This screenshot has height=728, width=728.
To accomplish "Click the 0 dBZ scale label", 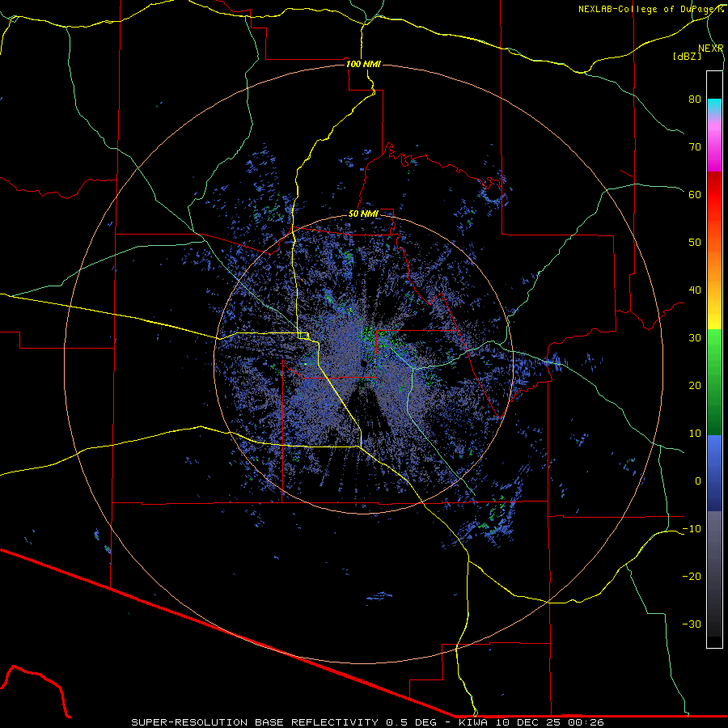I will point(698,481).
